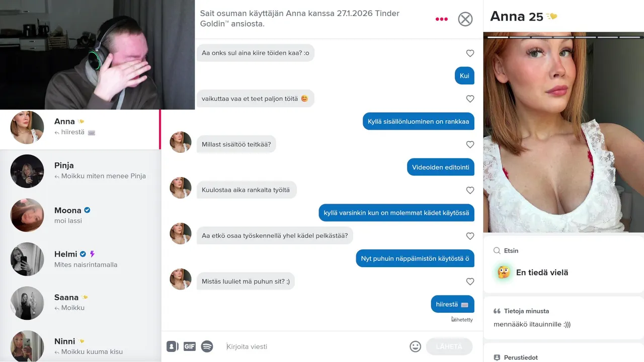644x362 pixels.
Task: Open the conversation with Pinja
Action: tap(80, 171)
